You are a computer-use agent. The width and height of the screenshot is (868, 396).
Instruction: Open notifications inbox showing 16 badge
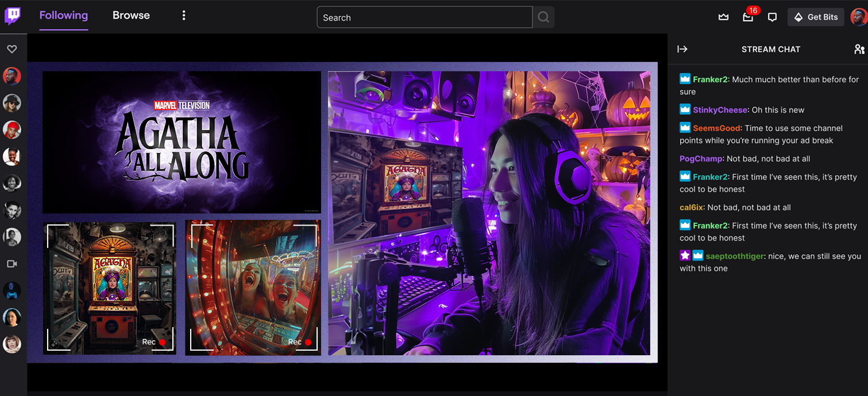[x=748, y=17]
